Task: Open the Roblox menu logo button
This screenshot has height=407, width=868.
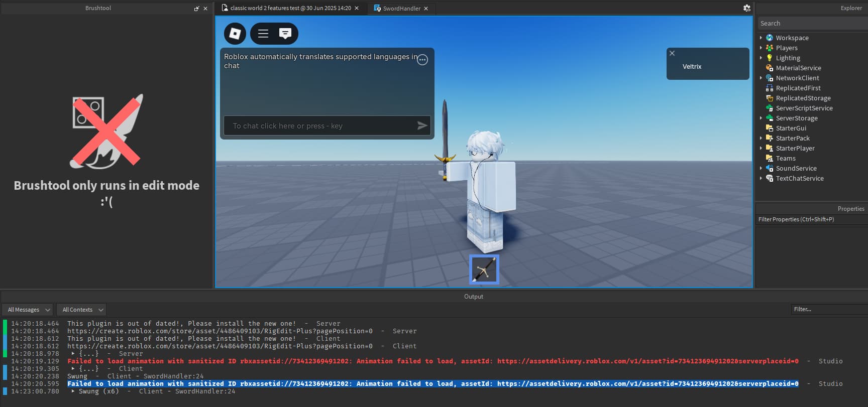Action: pos(235,34)
